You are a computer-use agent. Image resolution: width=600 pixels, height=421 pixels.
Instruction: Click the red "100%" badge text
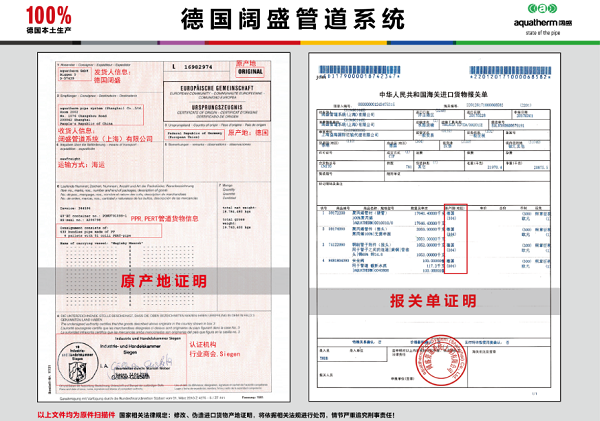[x=49, y=16]
